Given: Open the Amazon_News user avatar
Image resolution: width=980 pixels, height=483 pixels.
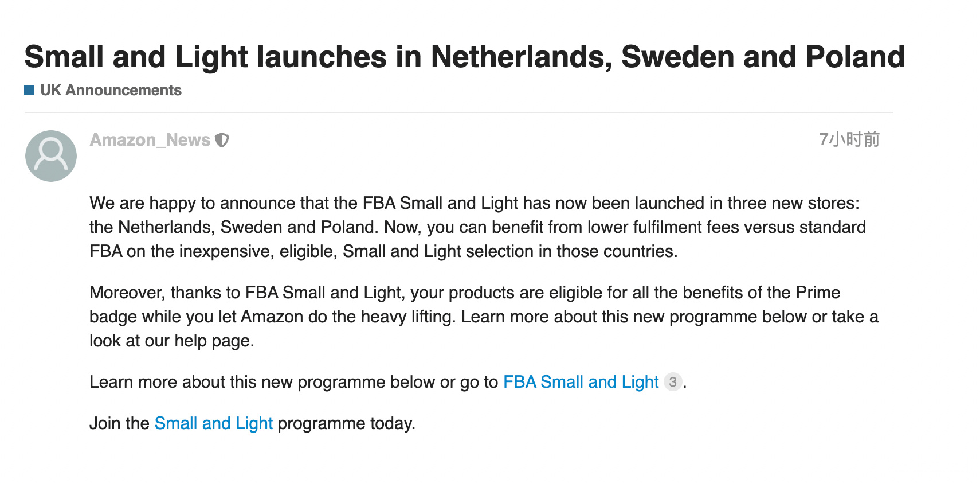Looking at the screenshot, I should (51, 156).
